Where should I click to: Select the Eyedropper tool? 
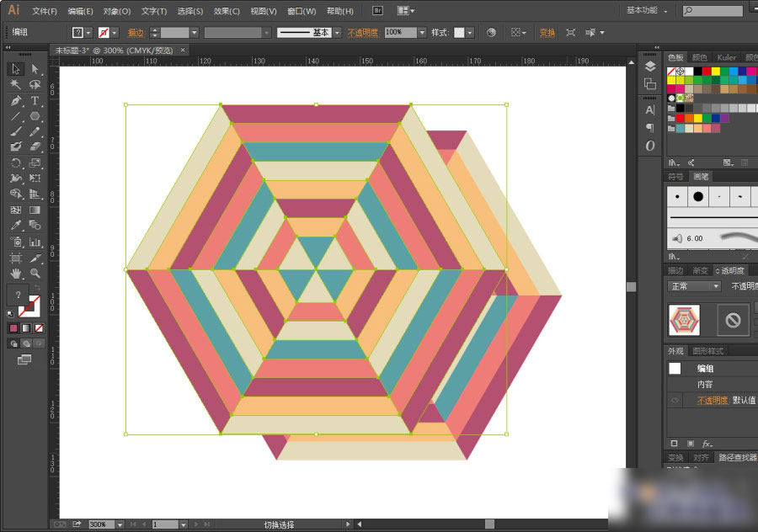tap(15, 225)
